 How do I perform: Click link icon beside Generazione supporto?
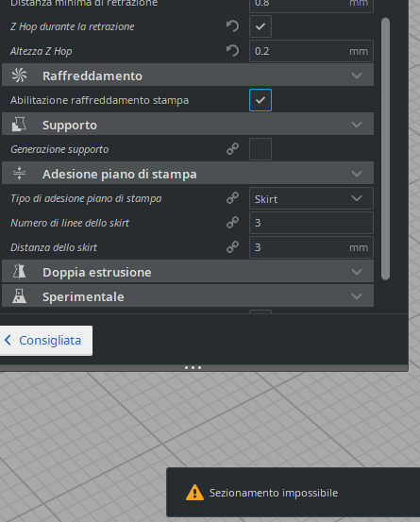(x=232, y=149)
